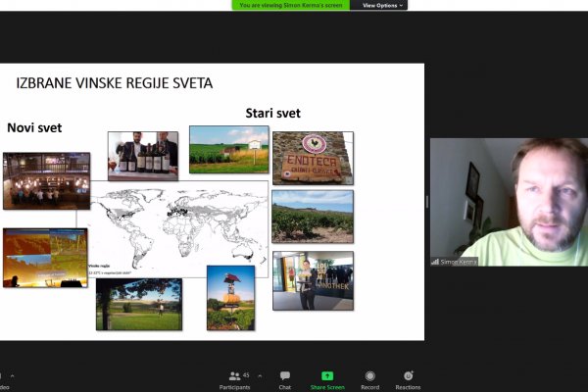Select Simon Kerma's webcam video tile
The height and width of the screenshot is (392, 588).
coord(509,202)
